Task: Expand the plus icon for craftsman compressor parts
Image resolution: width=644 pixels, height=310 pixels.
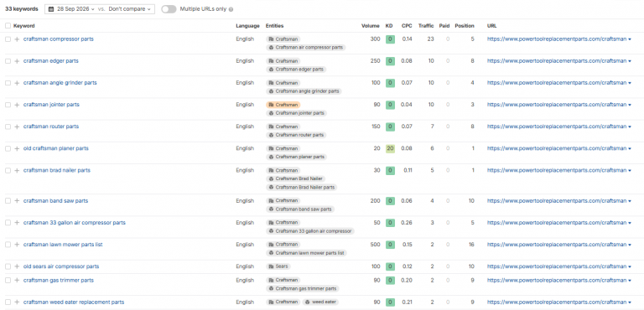Action: 17,39
